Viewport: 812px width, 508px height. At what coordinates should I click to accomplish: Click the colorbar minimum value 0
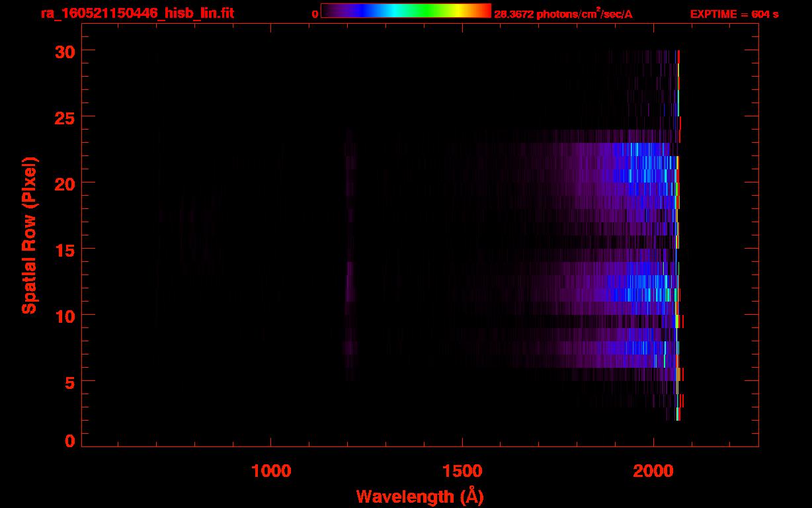click(315, 14)
